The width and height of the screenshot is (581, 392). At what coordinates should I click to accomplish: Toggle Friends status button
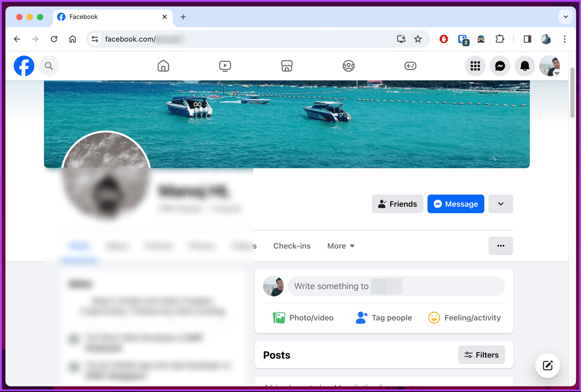point(397,204)
